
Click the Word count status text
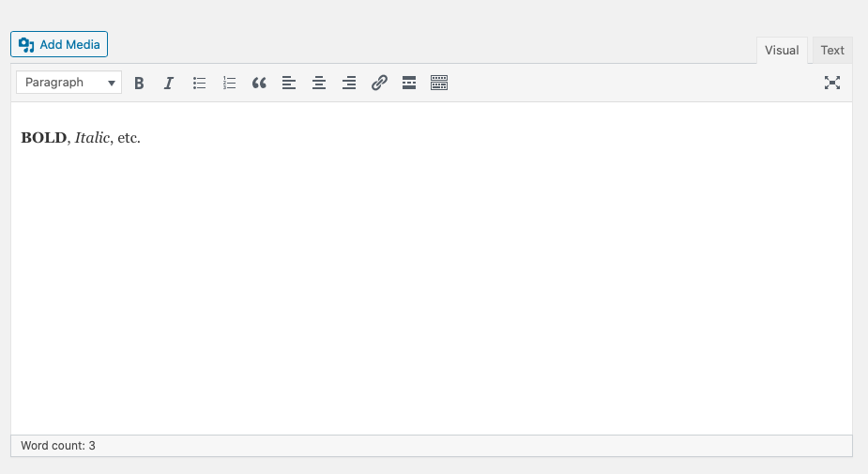click(58, 446)
